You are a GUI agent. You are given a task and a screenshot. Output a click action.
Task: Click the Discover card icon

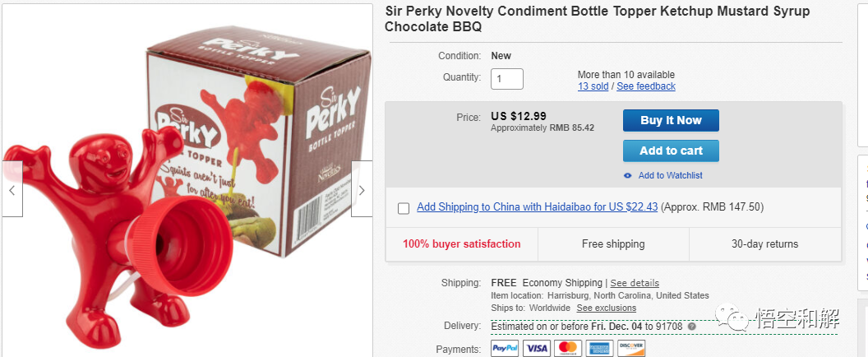coord(630,349)
